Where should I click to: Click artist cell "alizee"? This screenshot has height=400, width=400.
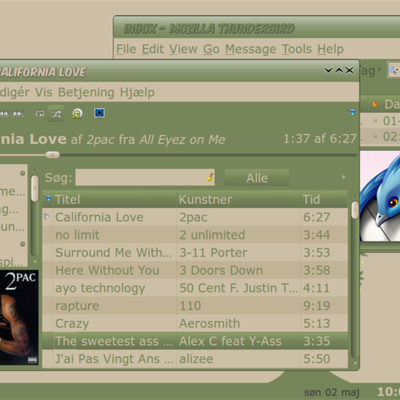tap(196, 359)
